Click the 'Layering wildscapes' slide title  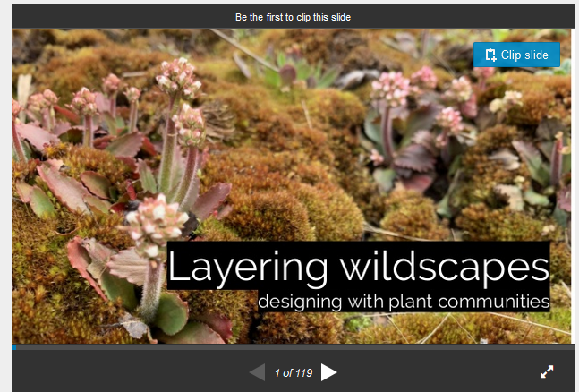358,267
